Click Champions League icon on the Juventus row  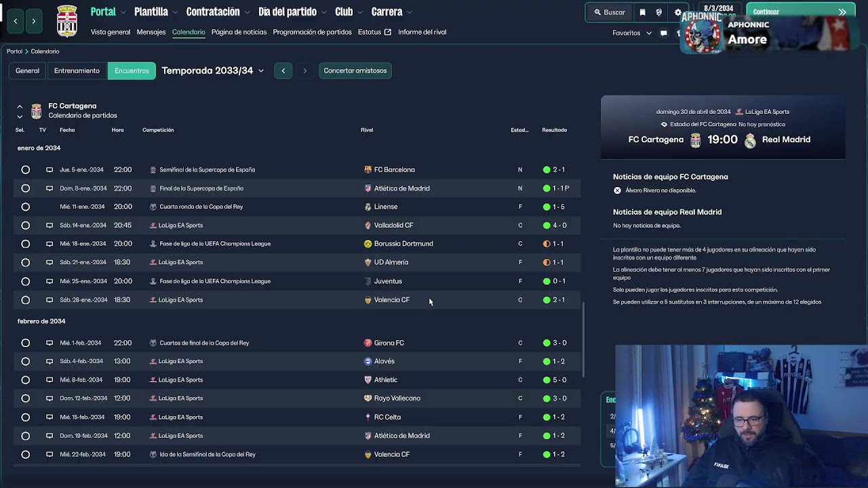(x=153, y=281)
